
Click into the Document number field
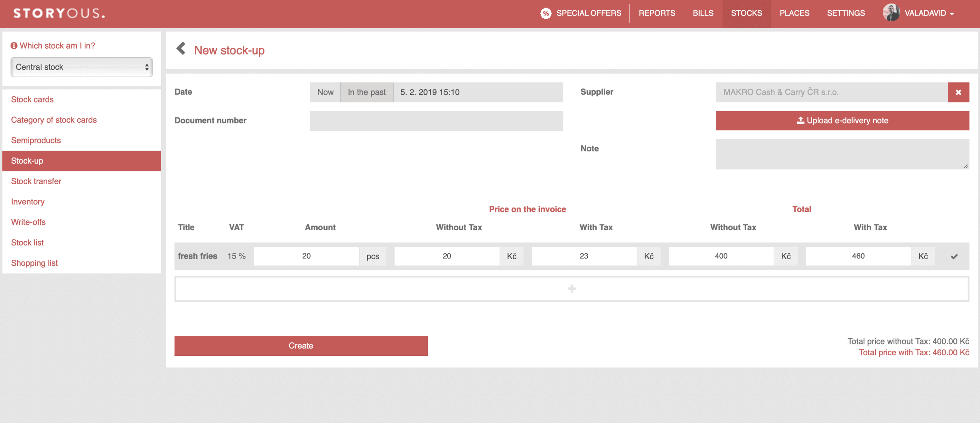coord(436,121)
